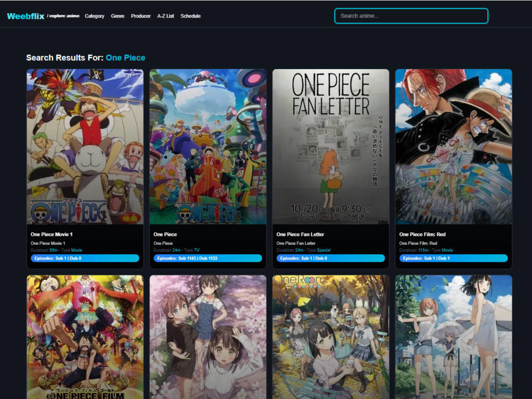Open the Producer menu

pos(141,16)
